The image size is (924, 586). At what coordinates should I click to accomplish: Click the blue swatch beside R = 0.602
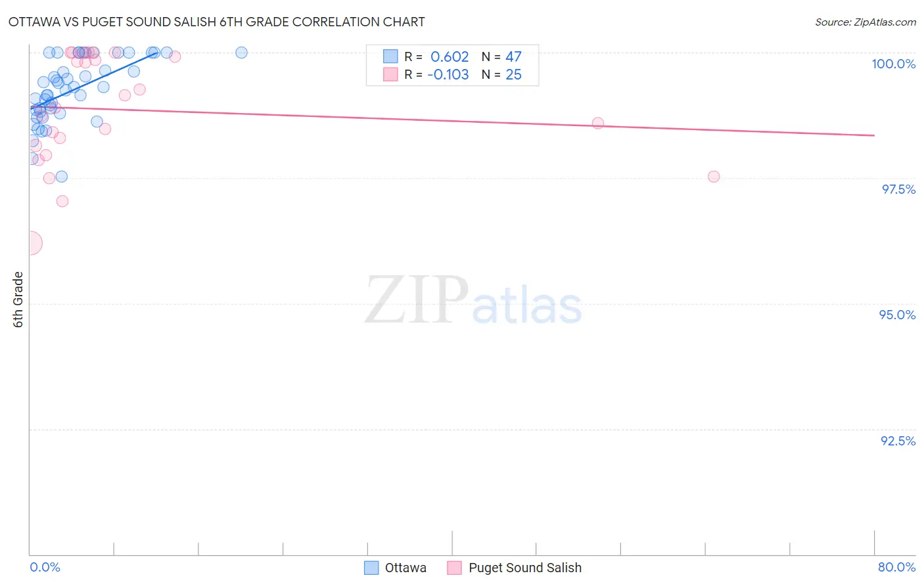[x=390, y=56]
